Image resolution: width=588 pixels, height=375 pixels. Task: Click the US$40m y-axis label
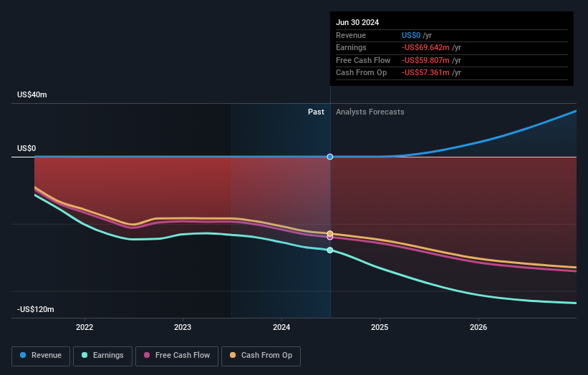(32, 94)
